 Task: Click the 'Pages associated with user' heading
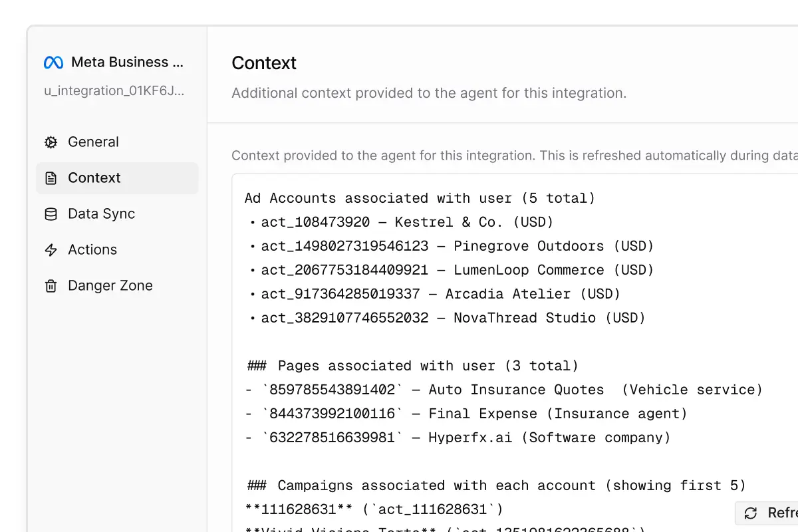click(412, 366)
